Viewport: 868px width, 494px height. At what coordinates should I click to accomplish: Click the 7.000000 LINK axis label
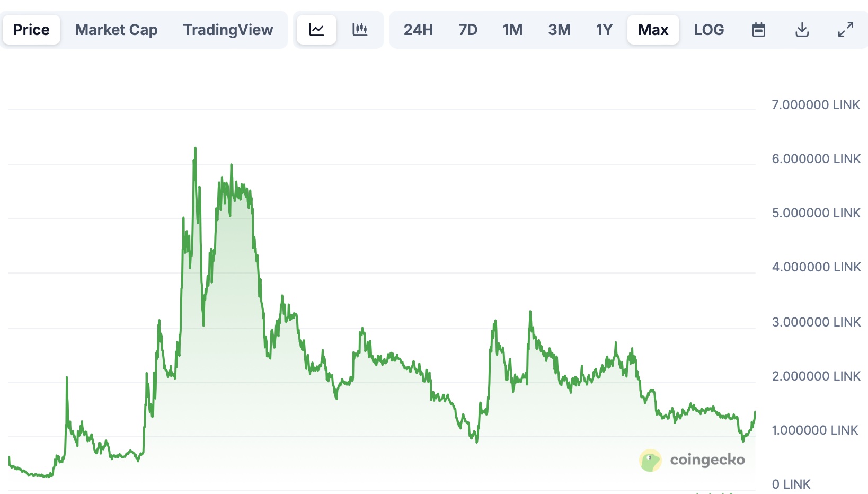pyautogui.click(x=816, y=105)
